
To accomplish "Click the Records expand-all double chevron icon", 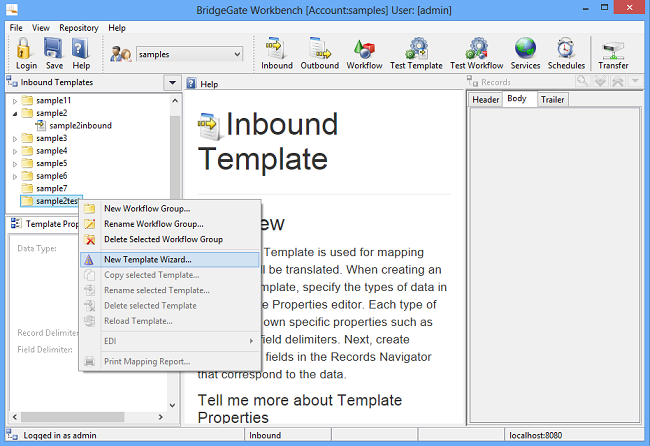I will (x=600, y=81).
